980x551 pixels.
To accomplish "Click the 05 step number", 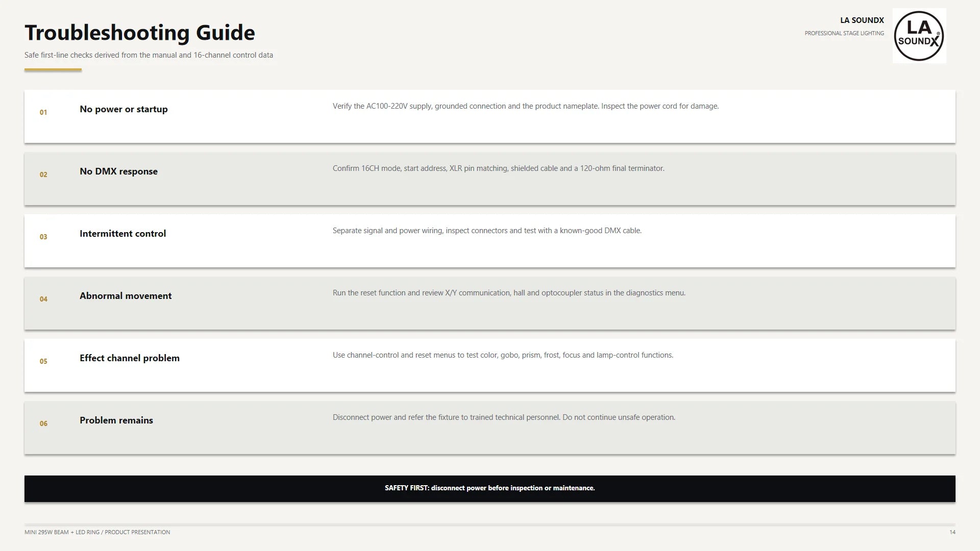I will [43, 361].
